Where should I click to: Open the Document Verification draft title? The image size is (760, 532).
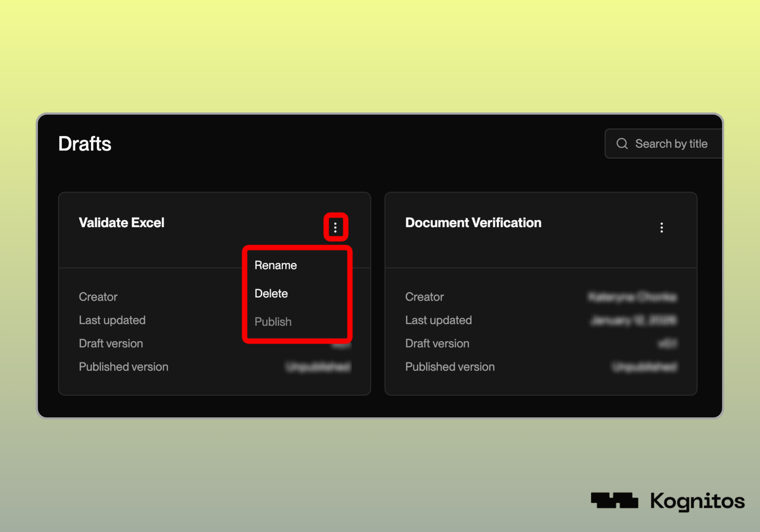(473, 223)
